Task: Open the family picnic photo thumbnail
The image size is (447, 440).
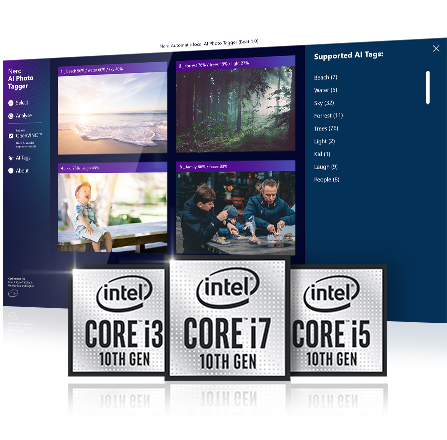Action: pyautogui.click(x=236, y=213)
